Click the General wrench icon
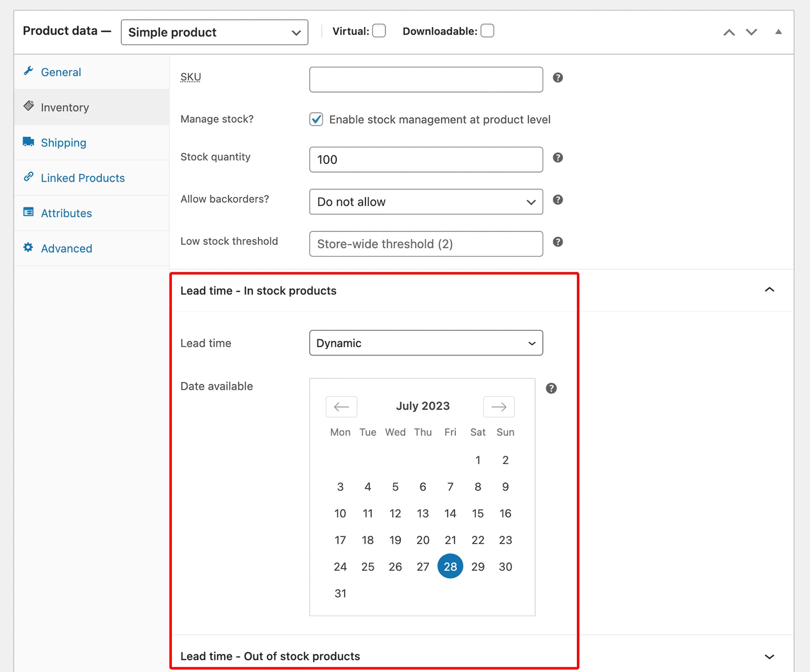The width and height of the screenshot is (810, 672). tap(29, 72)
